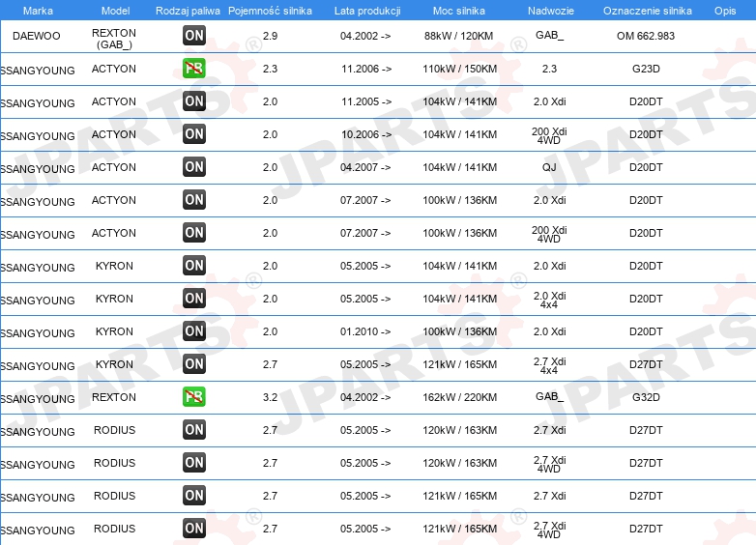Click the Pojemność silnika column header

point(270,11)
